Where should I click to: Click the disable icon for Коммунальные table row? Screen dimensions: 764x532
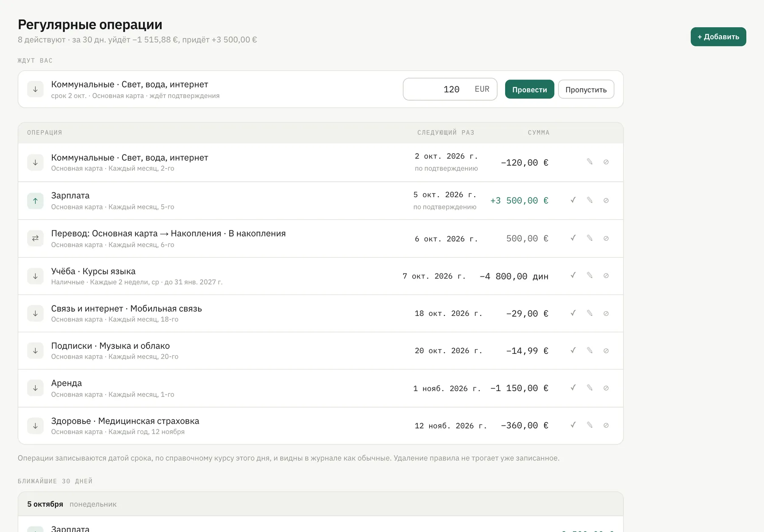point(606,162)
